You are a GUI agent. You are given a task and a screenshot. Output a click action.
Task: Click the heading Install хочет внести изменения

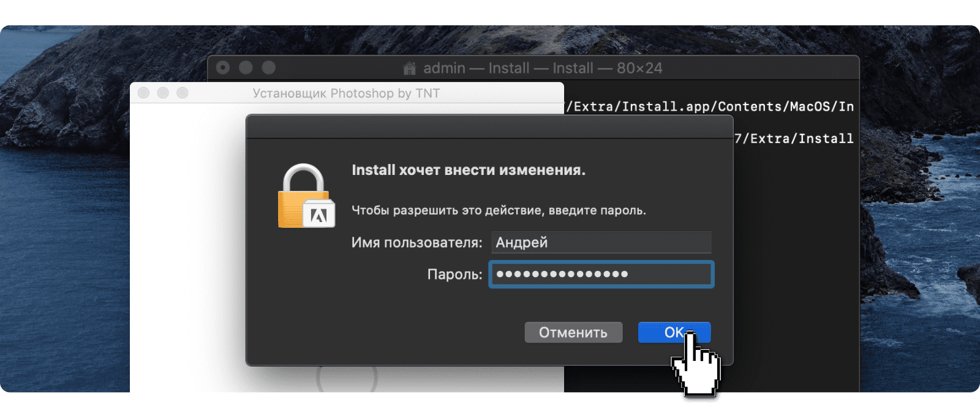click(x=469, y=170)
